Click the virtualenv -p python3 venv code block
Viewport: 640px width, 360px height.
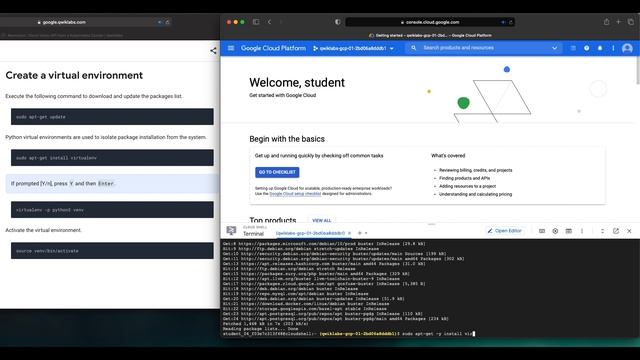click(112, 210)
